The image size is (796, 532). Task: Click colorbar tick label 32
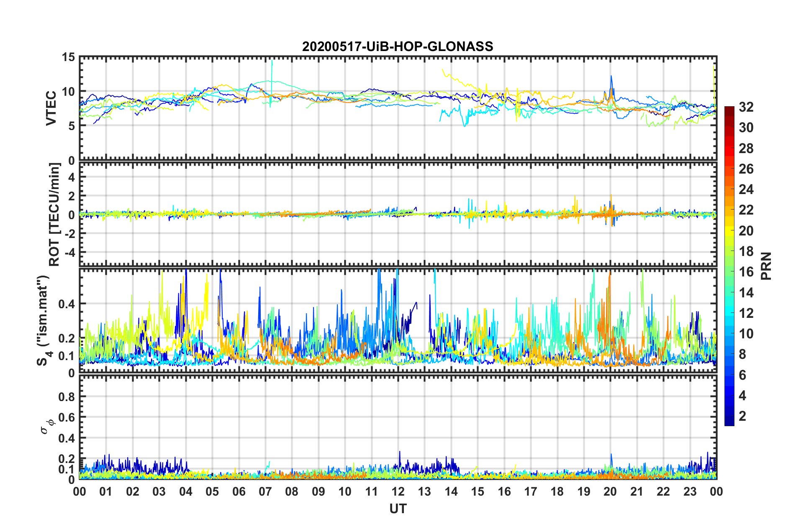click(x=746, y=107)
